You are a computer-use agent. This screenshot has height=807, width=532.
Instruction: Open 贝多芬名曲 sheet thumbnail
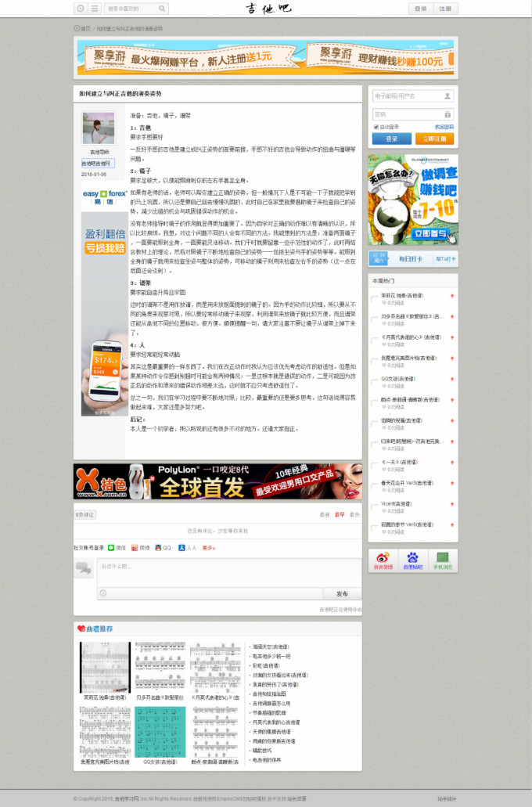pos(160,668)
